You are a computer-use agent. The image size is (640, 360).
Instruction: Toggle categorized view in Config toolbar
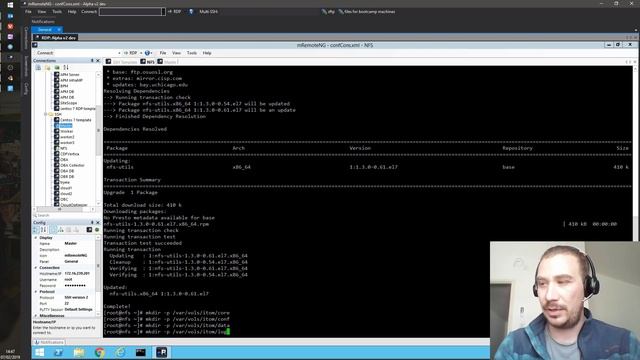36,230
